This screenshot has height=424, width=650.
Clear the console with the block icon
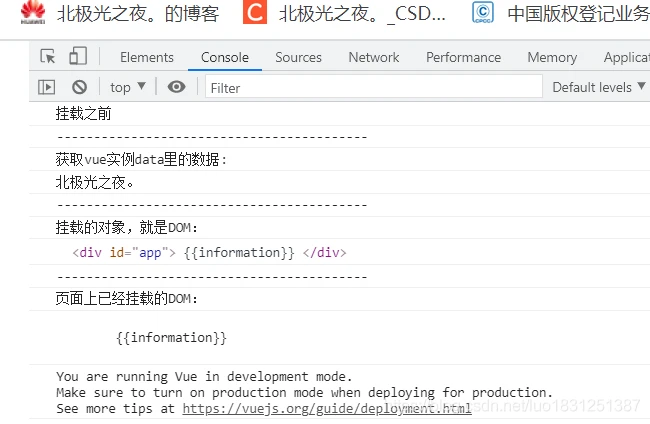(x=79, y=88)
